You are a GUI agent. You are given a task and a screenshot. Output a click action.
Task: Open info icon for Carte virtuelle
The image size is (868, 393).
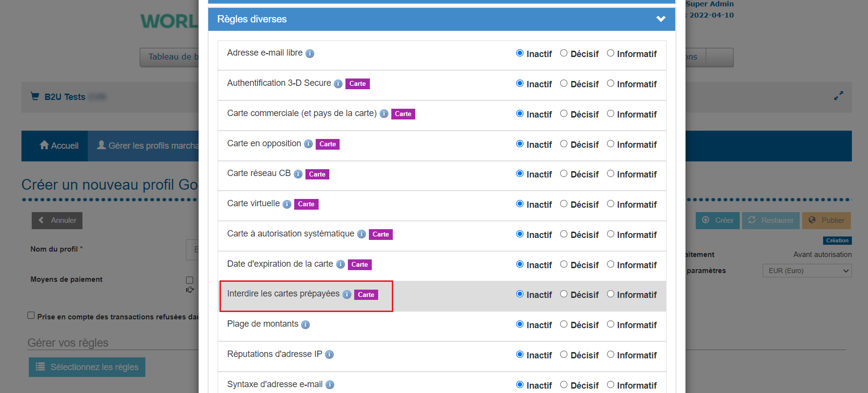coord(287,204)
